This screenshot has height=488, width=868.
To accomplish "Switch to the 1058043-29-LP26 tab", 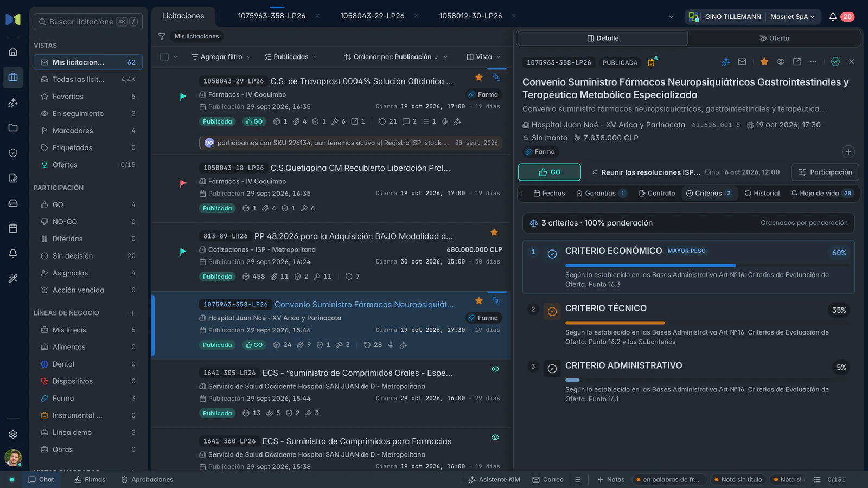I will point(372,16).
